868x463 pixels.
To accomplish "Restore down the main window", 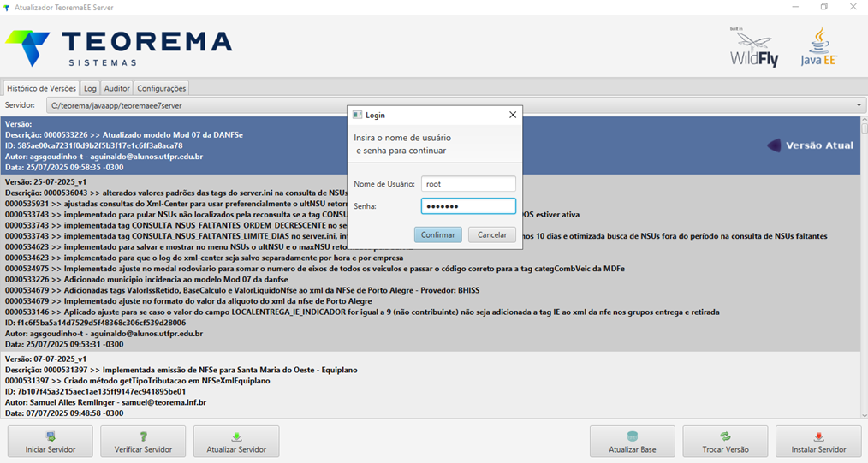I will coord(824,7).
